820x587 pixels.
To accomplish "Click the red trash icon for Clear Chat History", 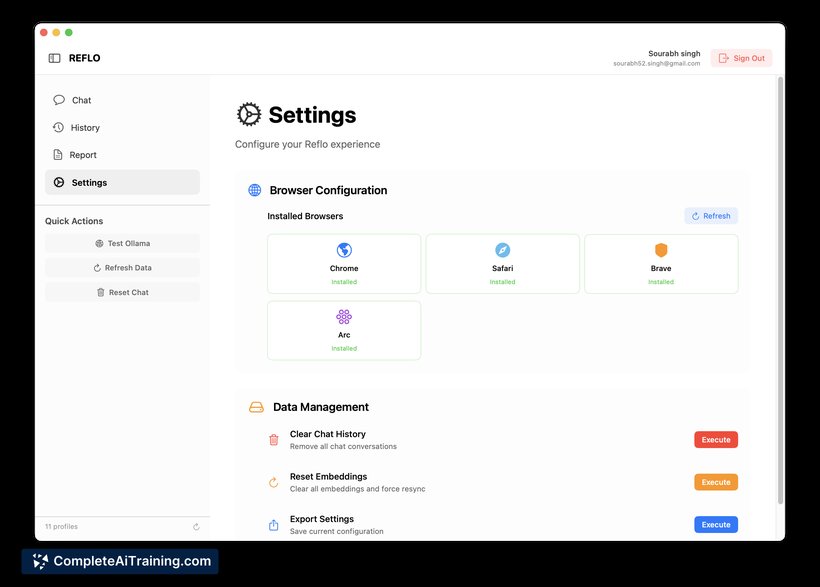I will (x=274, y=440).
